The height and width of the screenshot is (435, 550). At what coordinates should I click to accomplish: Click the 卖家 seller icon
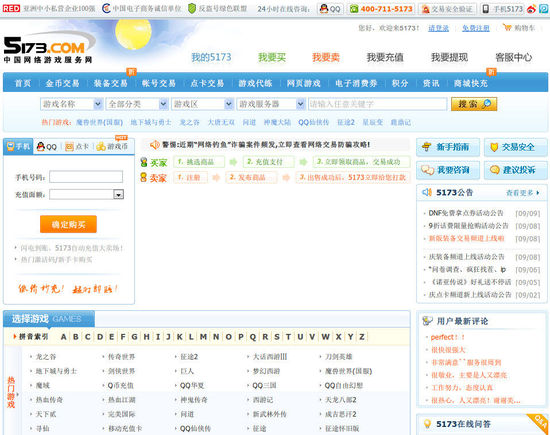(x=143, y=177)
